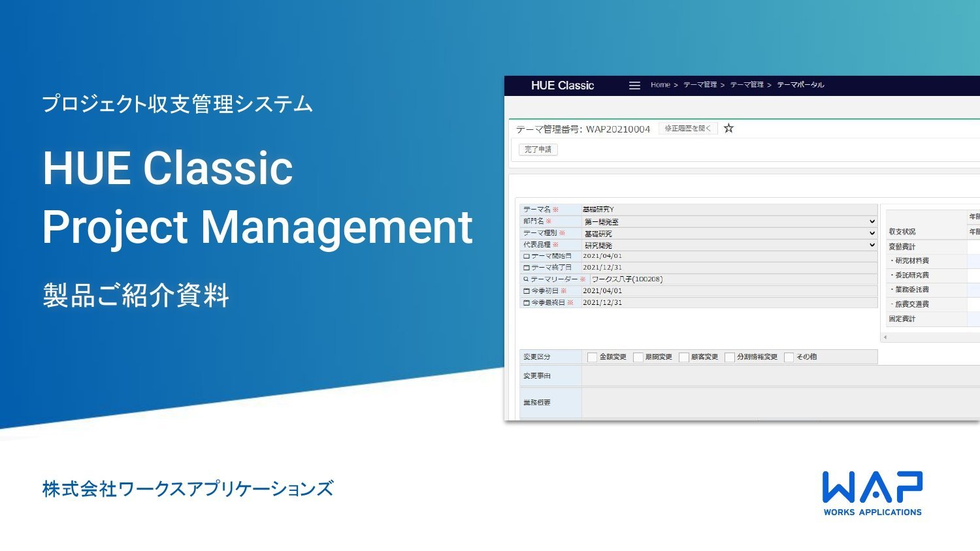Expand the 代表品種 dropdown

[872, 245]
